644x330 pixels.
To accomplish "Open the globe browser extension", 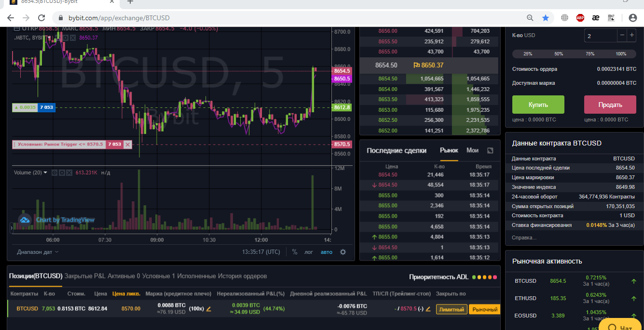I will tap(565, 18).
